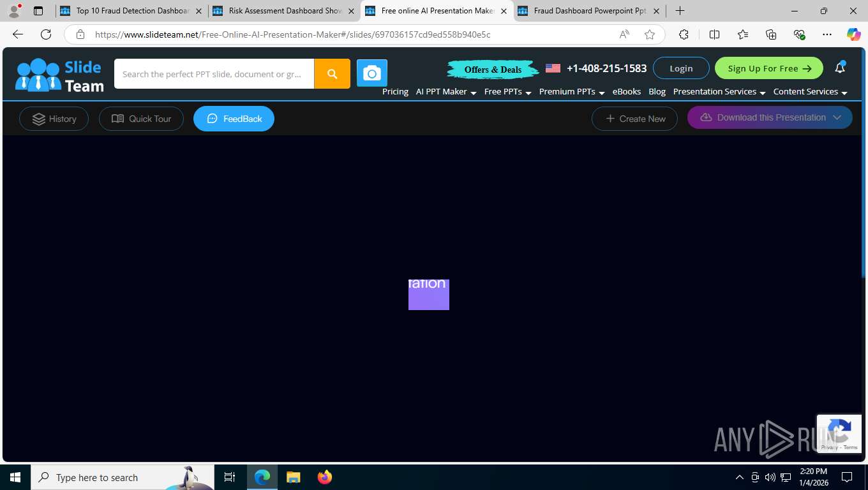Open a new tab with the plus icon
868x490 pixels.
coord(680,11)
